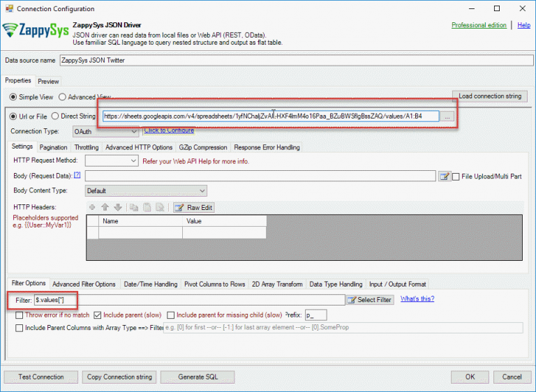Open the Professional edition link
The height and width of the screenshot is (392, 536).
click(479, 25)
